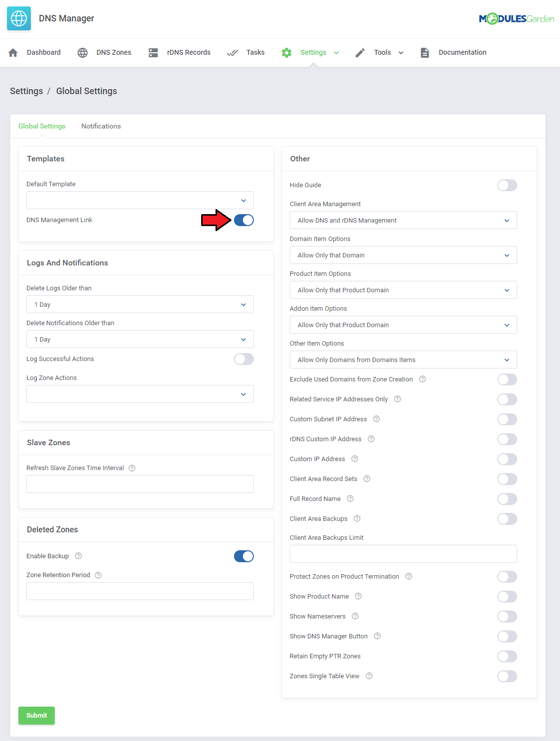
Task: Toggle Related Service IP Addresses Only
Action: coord(507,399)
